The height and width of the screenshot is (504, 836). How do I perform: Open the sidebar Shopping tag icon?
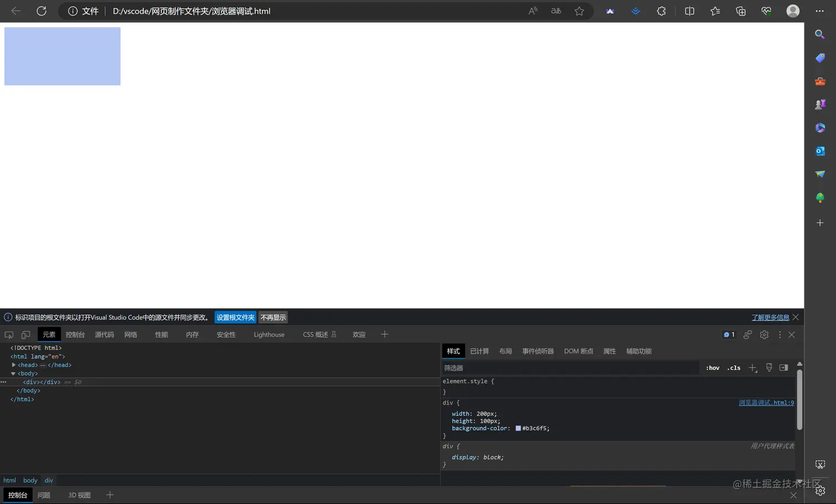point(820,58)
